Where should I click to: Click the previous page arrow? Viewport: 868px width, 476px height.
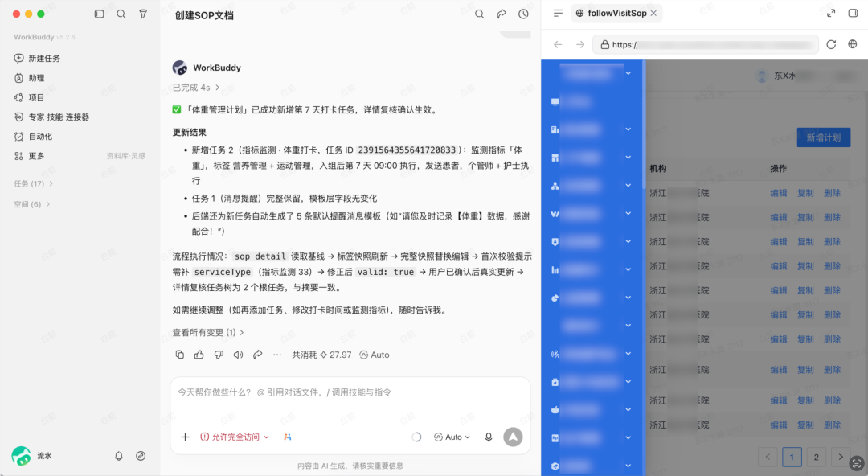coord(768,458)
